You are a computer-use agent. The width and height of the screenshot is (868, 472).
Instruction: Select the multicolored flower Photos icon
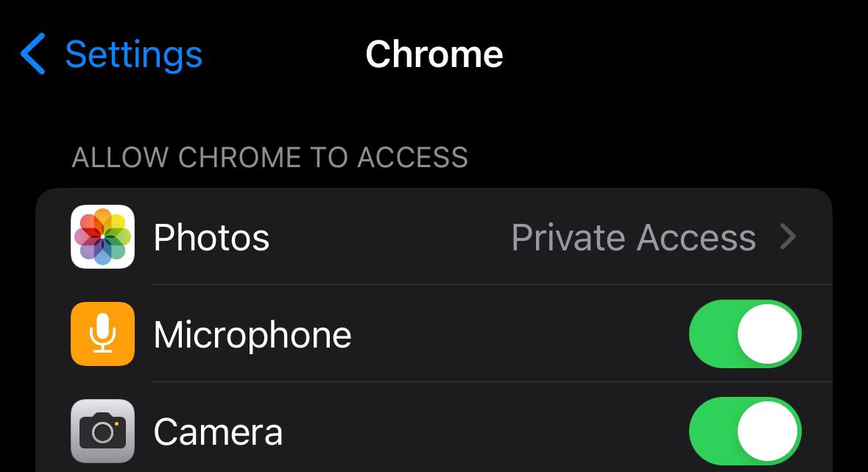(102, 236)
